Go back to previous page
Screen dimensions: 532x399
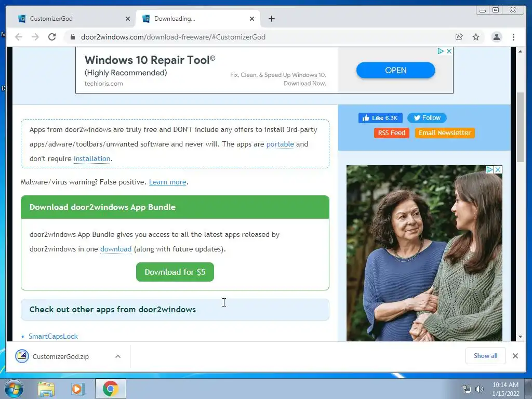pos(19,37)
